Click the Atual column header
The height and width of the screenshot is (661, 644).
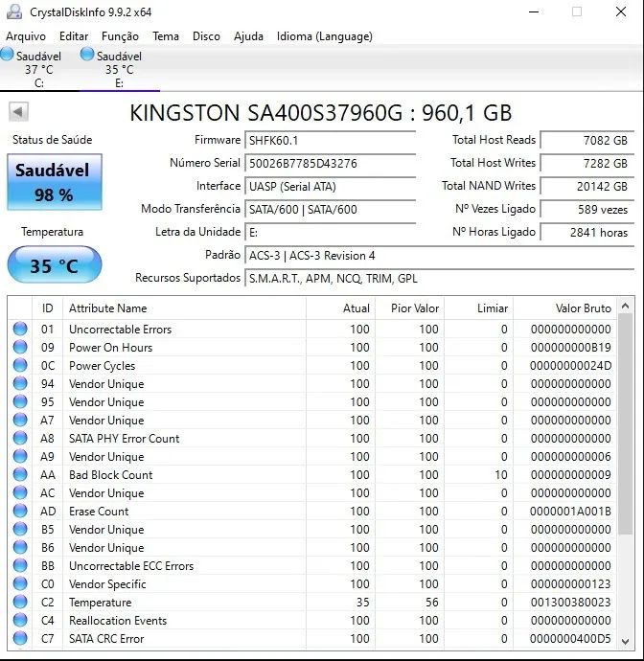point(341,308)
